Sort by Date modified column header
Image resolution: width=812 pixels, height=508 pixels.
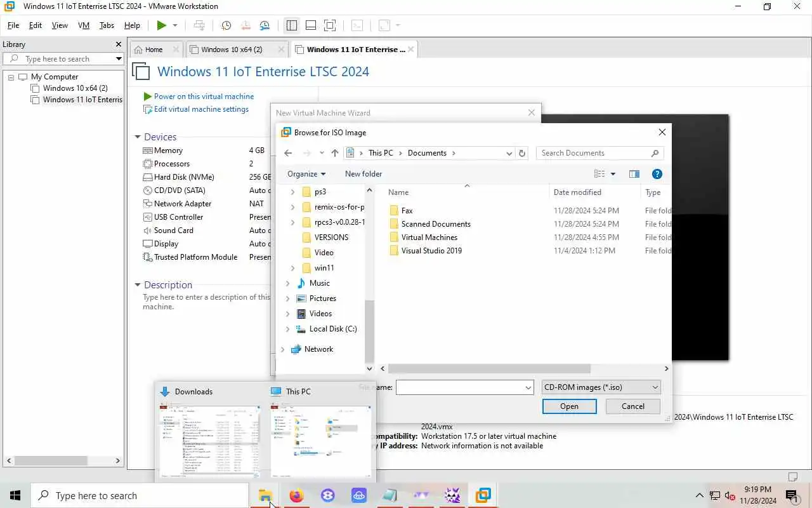click(577, 192)
